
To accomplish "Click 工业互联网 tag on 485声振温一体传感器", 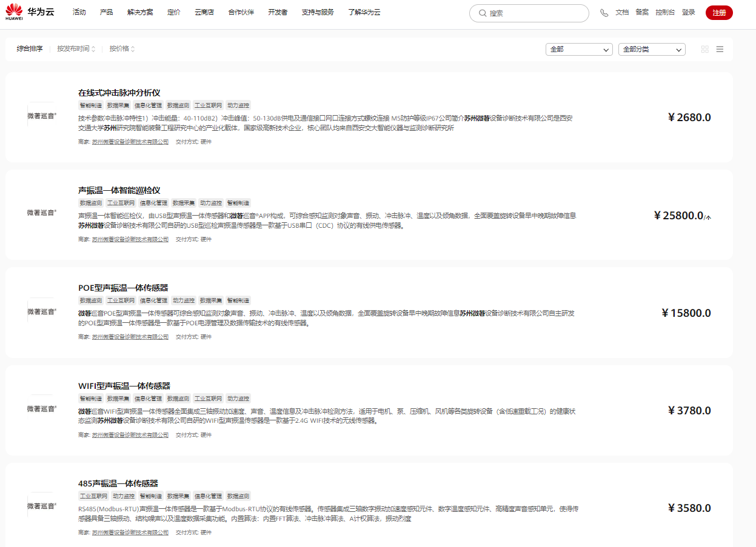I will pyautogui.click(x=94, y=496).
